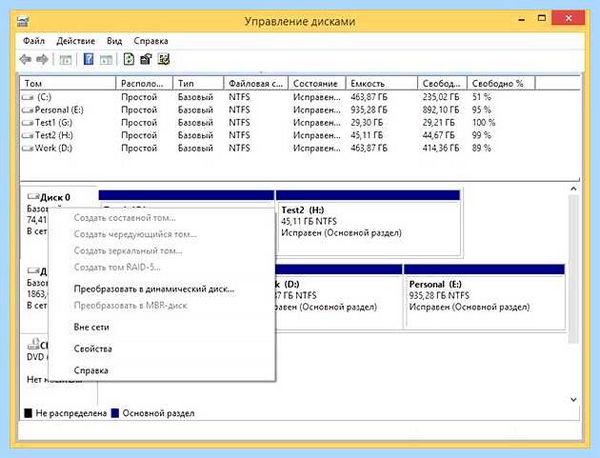
Task: Choose Преобразовать в динамический диск
Action: pos(154,289)
